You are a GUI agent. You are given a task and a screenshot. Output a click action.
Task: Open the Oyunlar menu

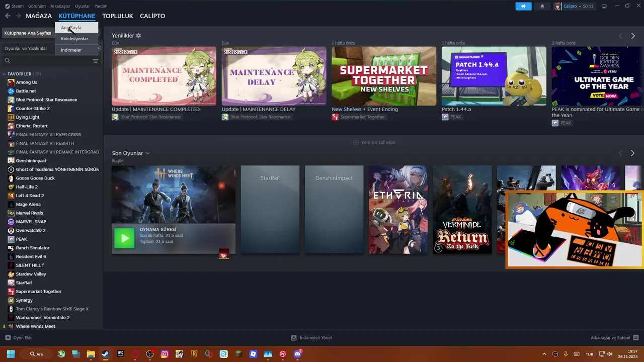83,6
